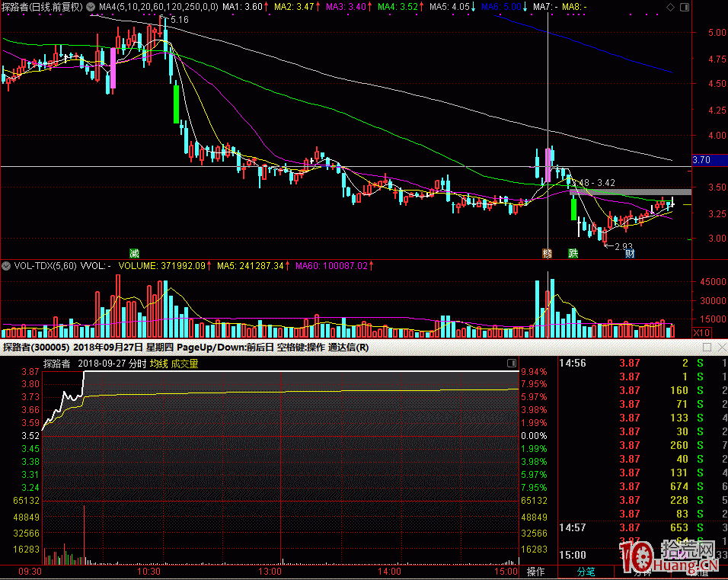728x580 pixels.
Task: Select the tick row with volume 653
Action: (643, 527)
